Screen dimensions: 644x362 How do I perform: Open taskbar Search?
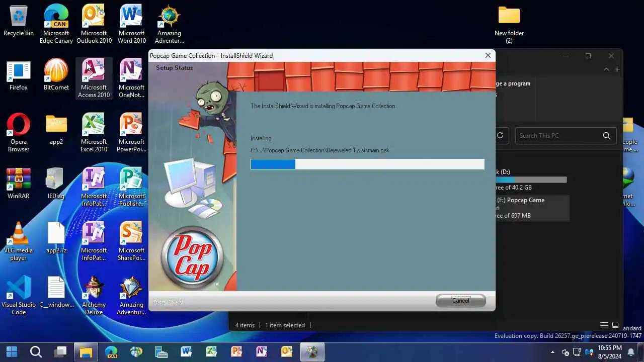pyautogui.click(x=36, y=351)
